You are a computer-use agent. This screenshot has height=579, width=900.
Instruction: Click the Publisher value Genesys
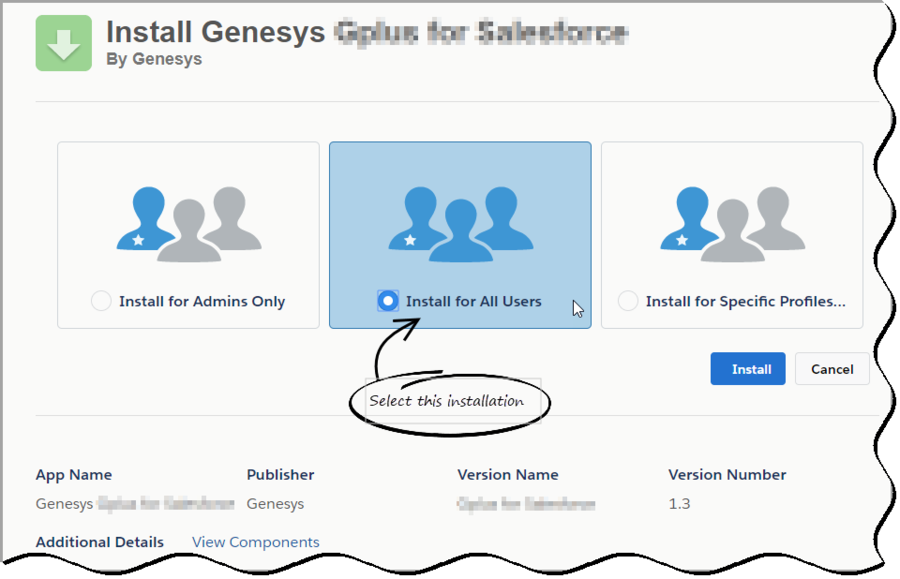click(x=275, y=504)
